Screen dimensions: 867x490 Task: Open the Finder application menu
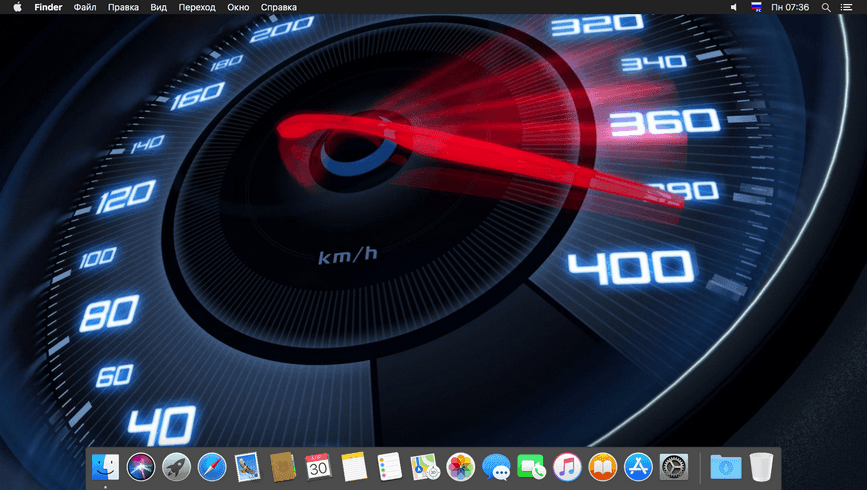pyautogui.click(x=48, y=7)
